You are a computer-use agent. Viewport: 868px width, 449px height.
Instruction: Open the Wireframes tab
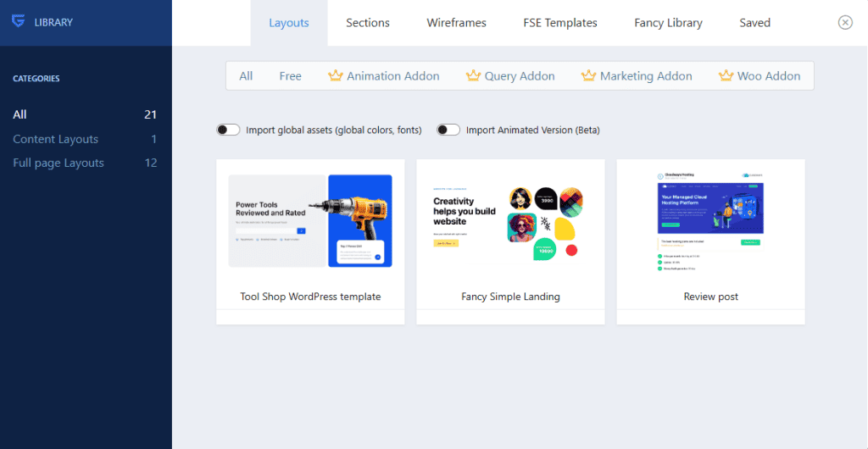click(456, 23)
